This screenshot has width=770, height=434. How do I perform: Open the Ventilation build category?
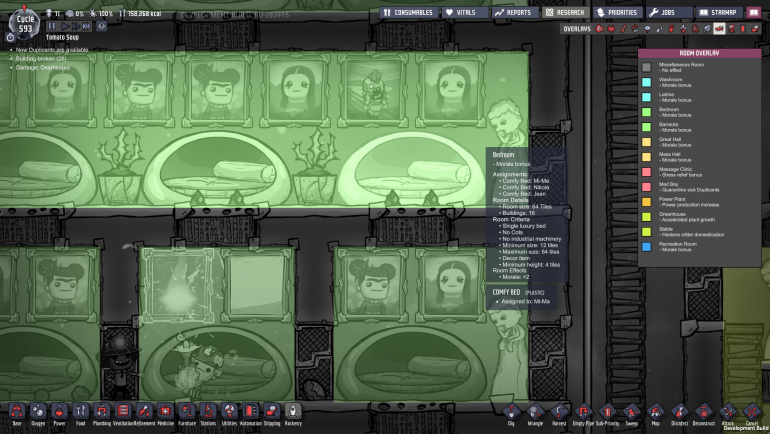tap(123, 411)
